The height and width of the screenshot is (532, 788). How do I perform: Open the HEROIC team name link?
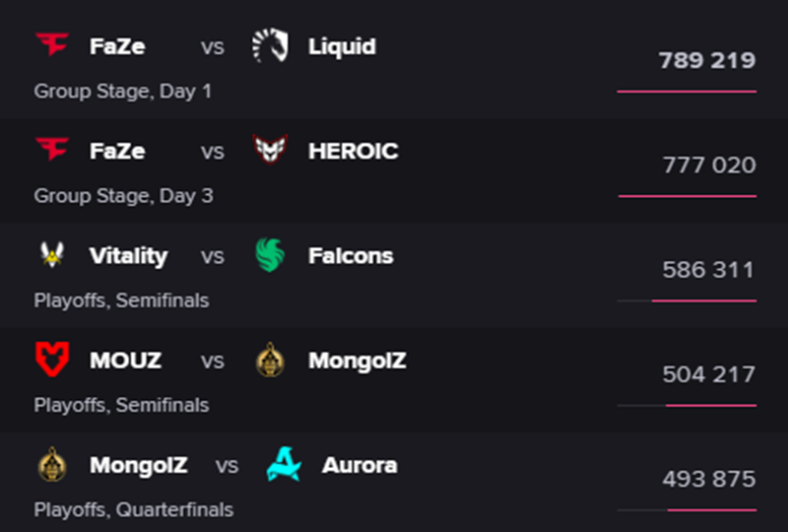click(x=354, y=151)
